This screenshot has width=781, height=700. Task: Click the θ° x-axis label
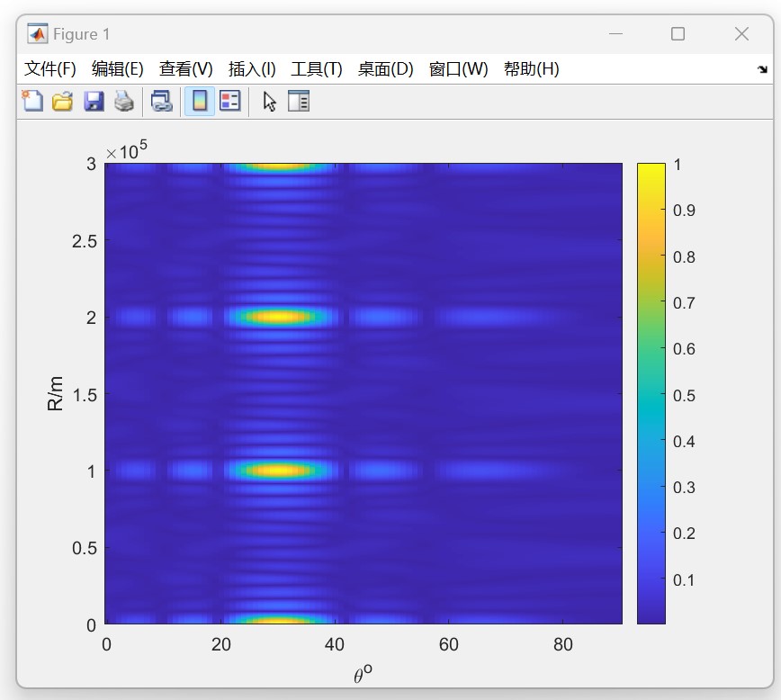tap(364, 674)
